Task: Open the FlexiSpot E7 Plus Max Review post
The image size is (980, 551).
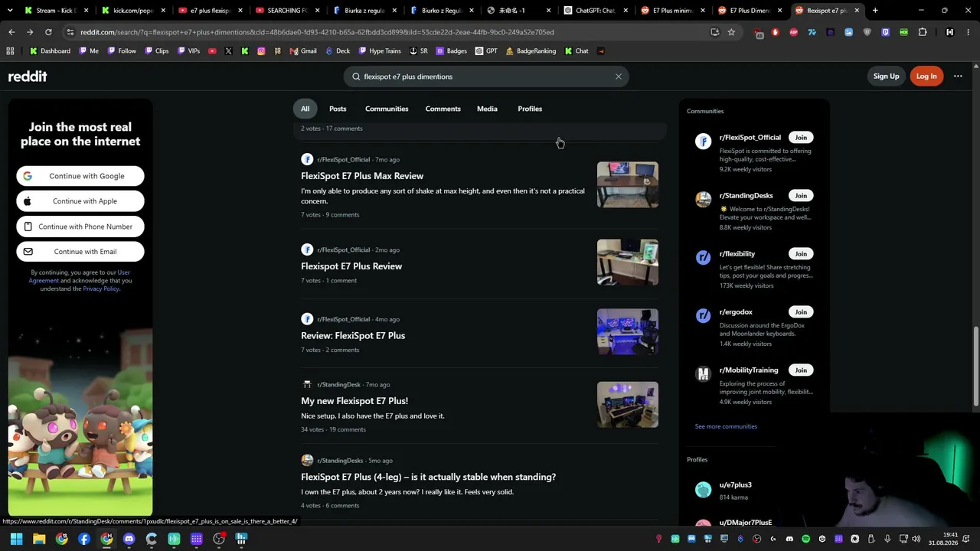Action: pos(362,176)
